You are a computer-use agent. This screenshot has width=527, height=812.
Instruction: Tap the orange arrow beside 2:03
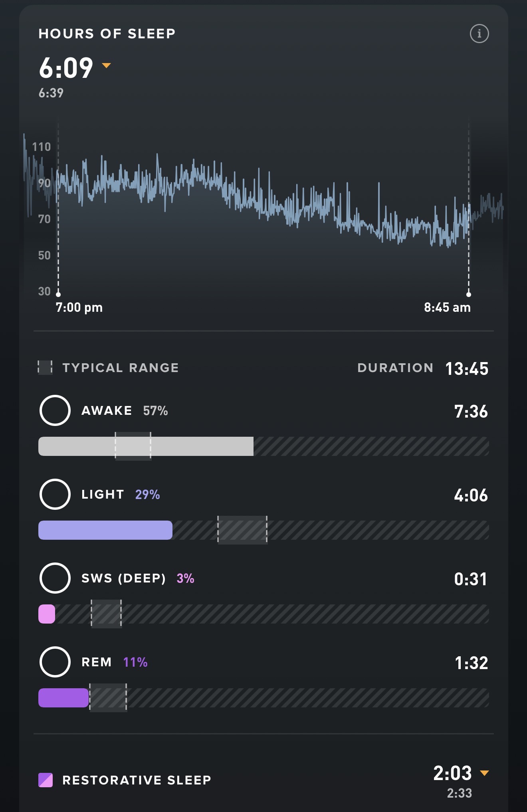tap(484, 773)
